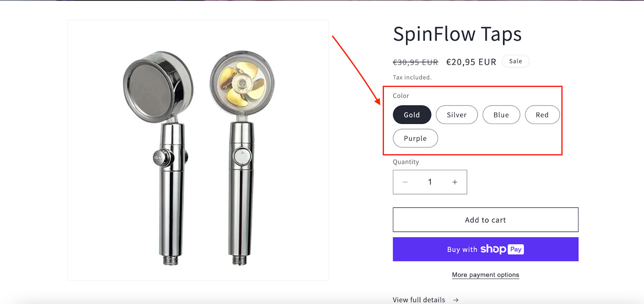644x304 pixels.
Task: Switch color to Red
Action: point(542,115)
